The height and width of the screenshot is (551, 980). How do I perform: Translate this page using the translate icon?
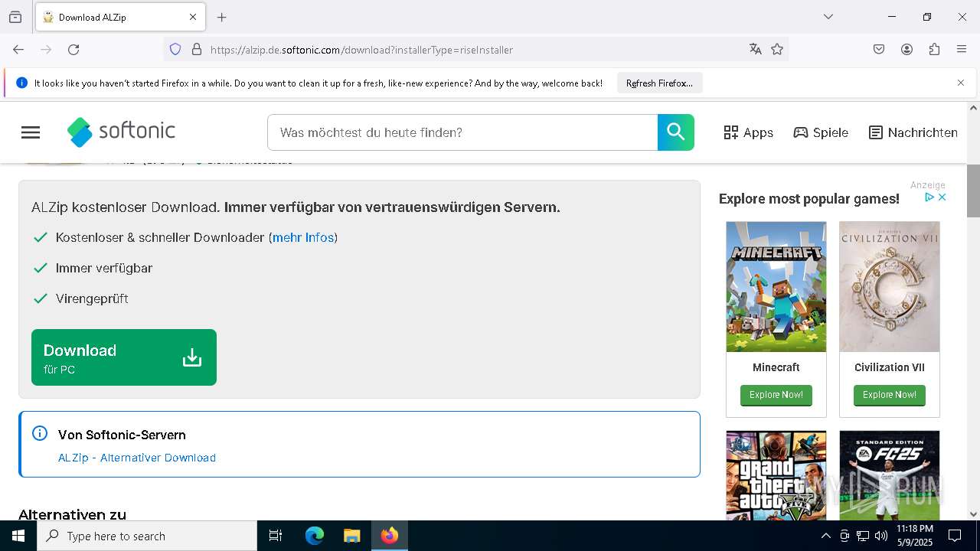click(x=756, y=50)
